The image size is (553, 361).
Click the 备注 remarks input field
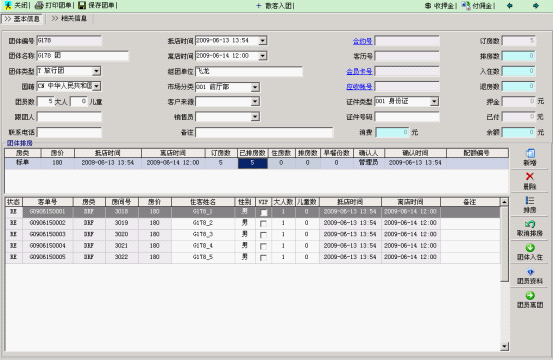264,132
